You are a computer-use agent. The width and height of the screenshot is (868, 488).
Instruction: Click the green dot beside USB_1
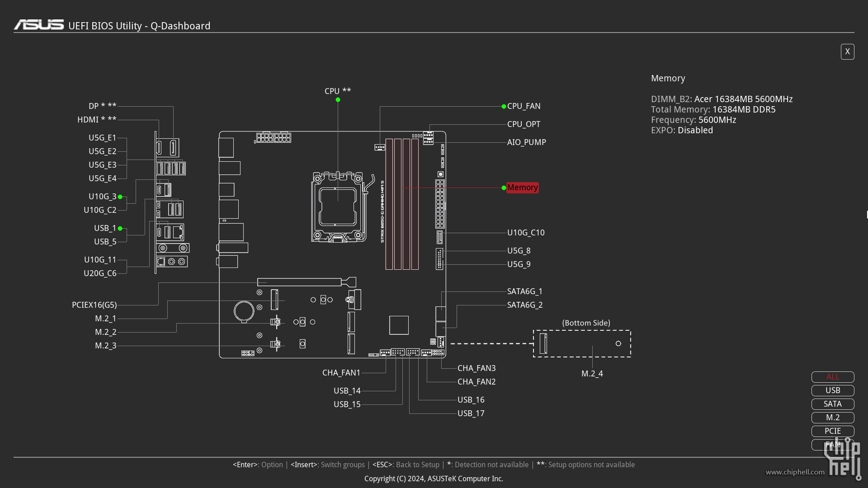point(120,229)
